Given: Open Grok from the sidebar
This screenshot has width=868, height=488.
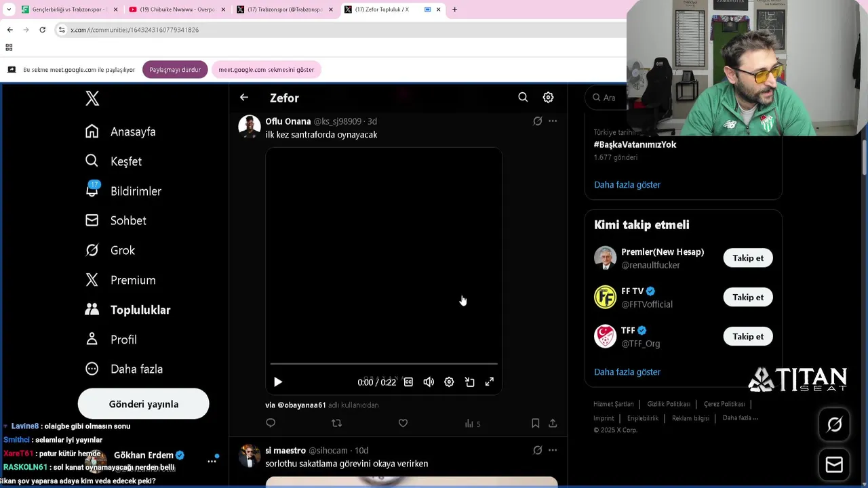Looking at the screenshot, I should pyautogui.click(x=111, y=250).
